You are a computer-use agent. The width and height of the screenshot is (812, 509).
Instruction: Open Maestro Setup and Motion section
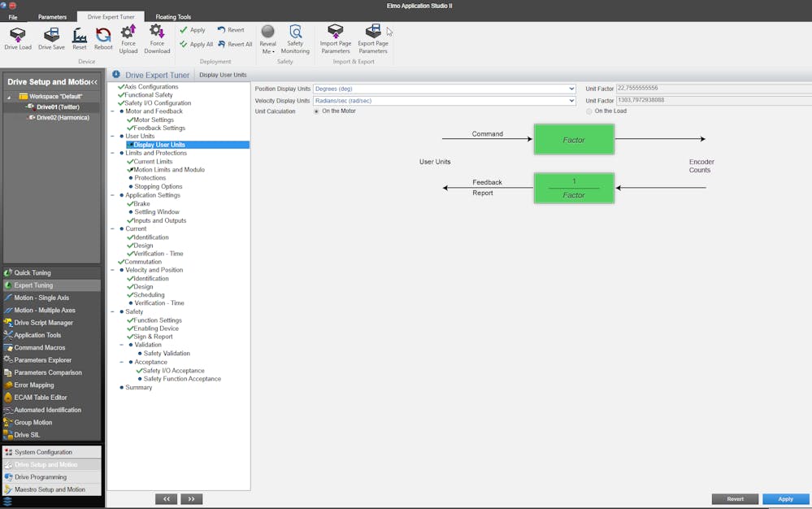[52, 489]
